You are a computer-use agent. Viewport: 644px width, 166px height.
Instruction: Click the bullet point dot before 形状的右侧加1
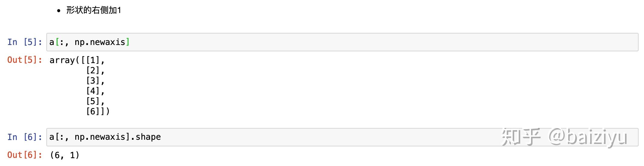(x=59, y=11)
